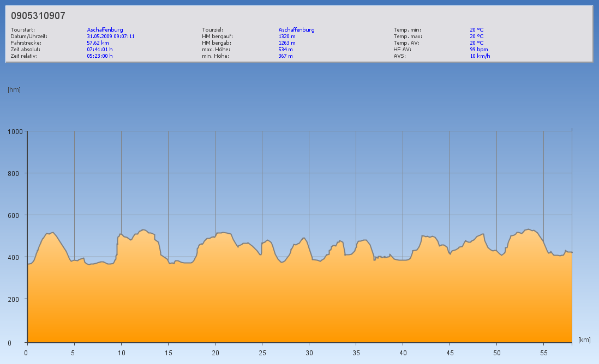Viewport: 599px width, 364px height.
Task: Click the tour title 0905310907
Action: 38,16
